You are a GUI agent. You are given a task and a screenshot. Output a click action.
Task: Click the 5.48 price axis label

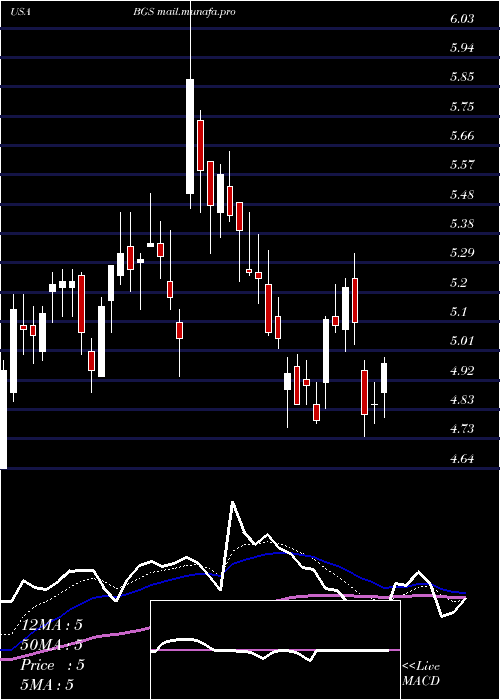462,195
